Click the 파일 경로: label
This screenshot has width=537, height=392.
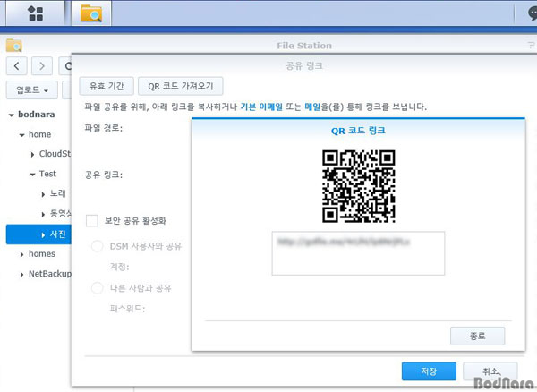pos(104,128)
